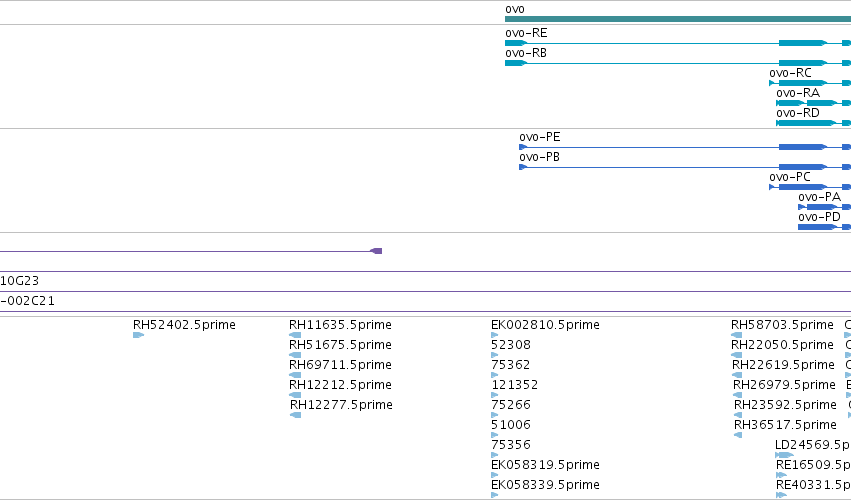This screenshot has width=851, height=500.
Task: Click the first exon of ovo-RB
Action: (516, 63)
